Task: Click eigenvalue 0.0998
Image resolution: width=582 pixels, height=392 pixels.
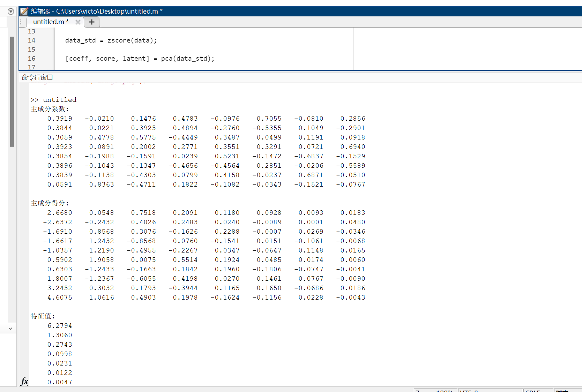Action: click(60, 354)
